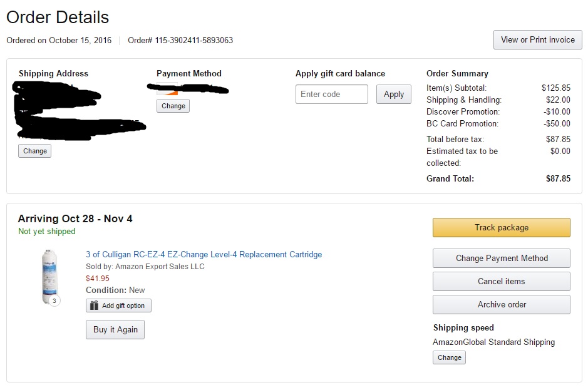This screenshot has width=588, height=390.
Task: Click the Culligan cartridge product thumbnail
Action: [x=48, y=275]
